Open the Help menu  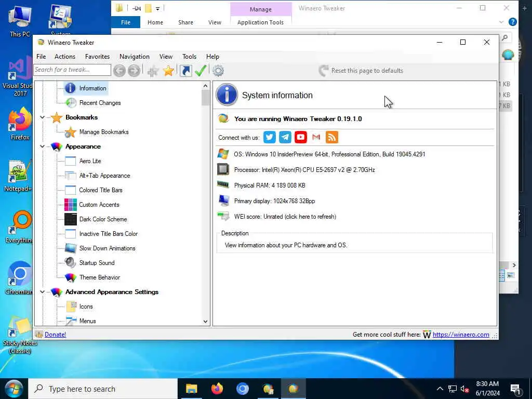(212, 57)
